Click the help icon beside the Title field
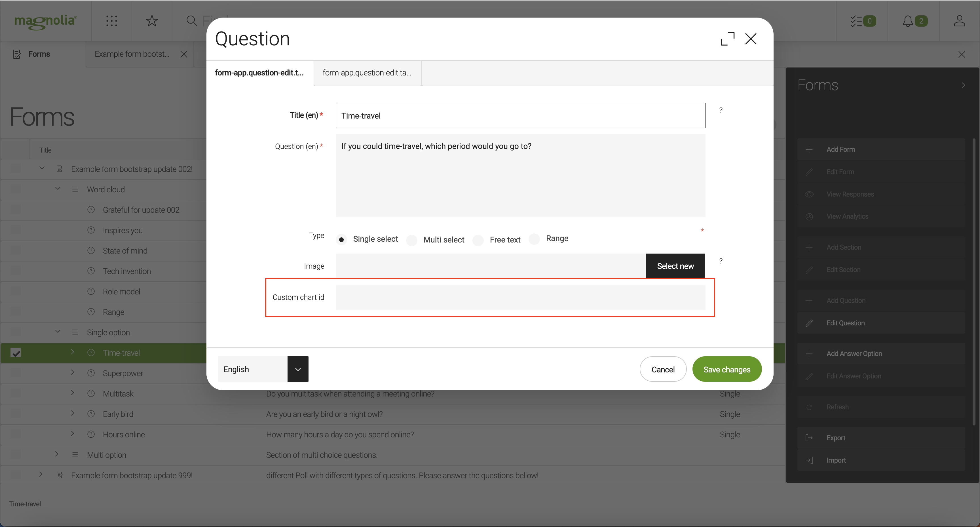980x527 pixels. (x=721, y=110)
